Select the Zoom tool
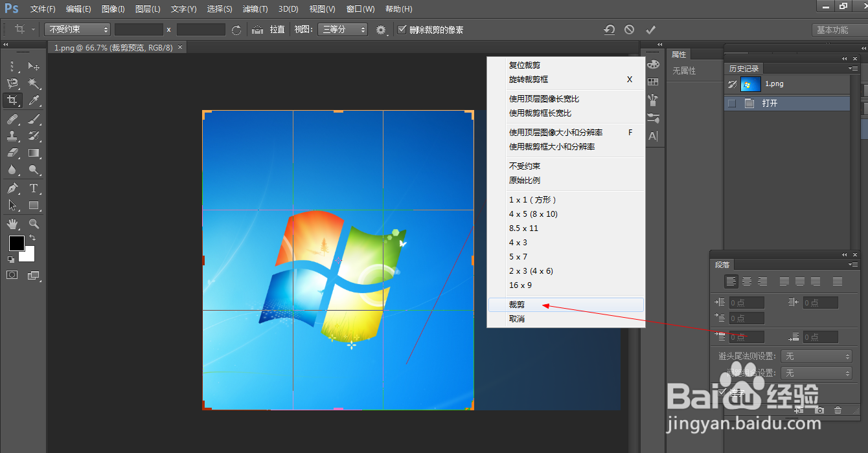Image resolution: width=868 pixels, height=453 pixels. (x=34, y=224)
